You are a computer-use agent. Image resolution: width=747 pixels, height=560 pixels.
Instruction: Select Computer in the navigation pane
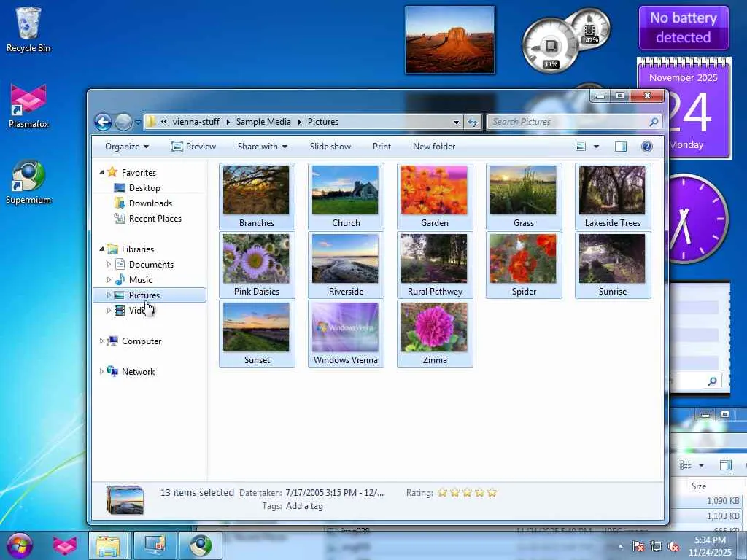tap(142, 341)
